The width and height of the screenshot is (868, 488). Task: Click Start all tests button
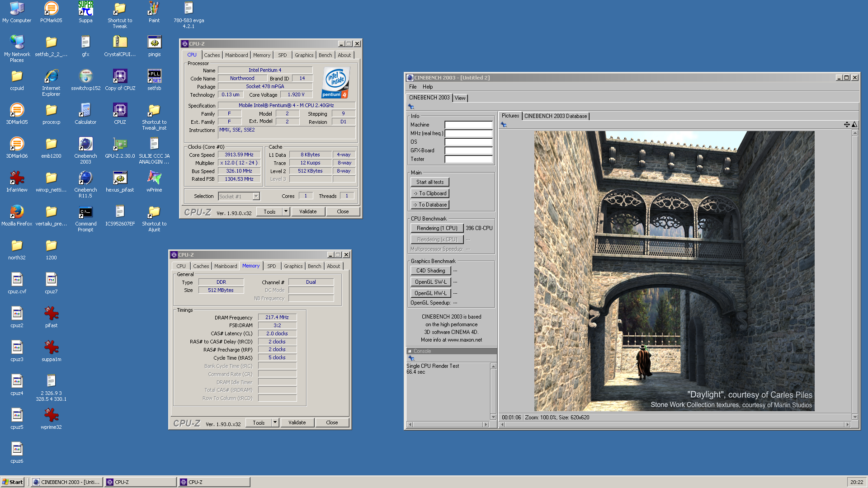point(430,182)
